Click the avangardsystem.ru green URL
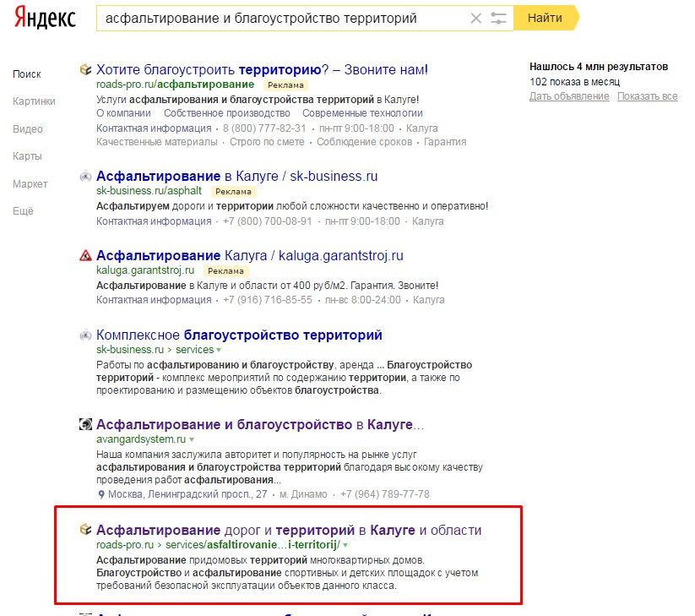Viewport: 695px width, 616px height. click(x=141, y=439)
